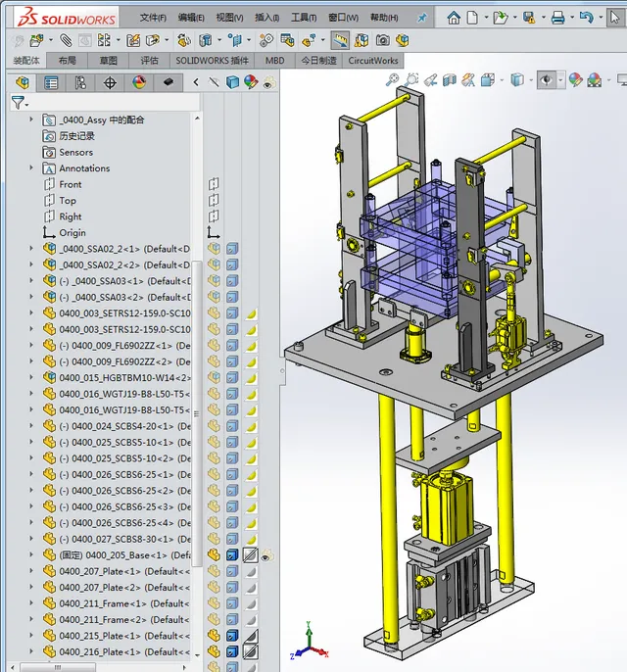Open the ConfigurationManager panel icon
This screenshot has height=672, width=627.
80,83
